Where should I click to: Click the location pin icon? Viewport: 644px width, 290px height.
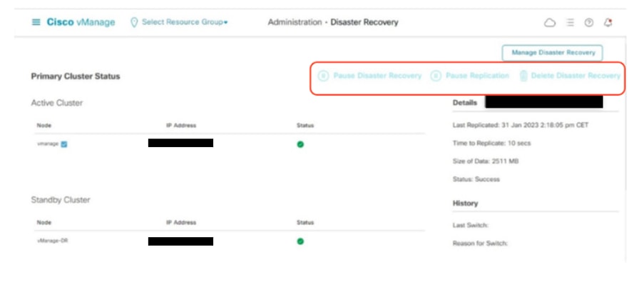tap(134, 23)
